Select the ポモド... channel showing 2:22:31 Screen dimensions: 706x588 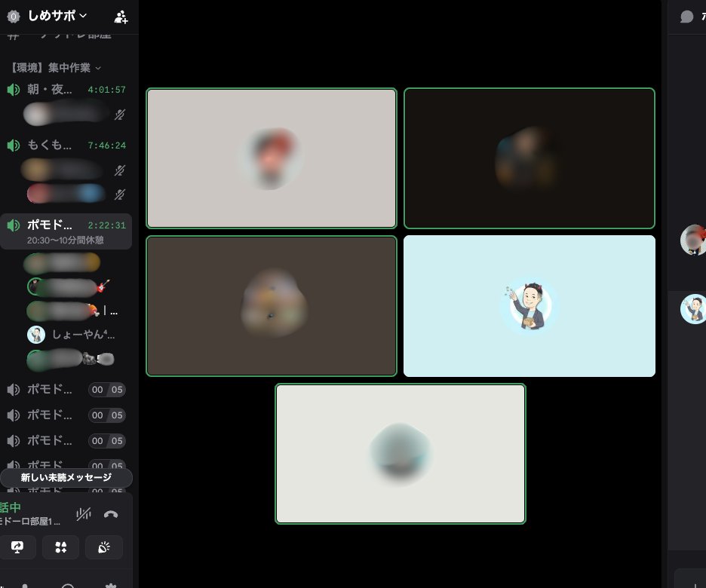pyautogui.click(x=66, y=231)
